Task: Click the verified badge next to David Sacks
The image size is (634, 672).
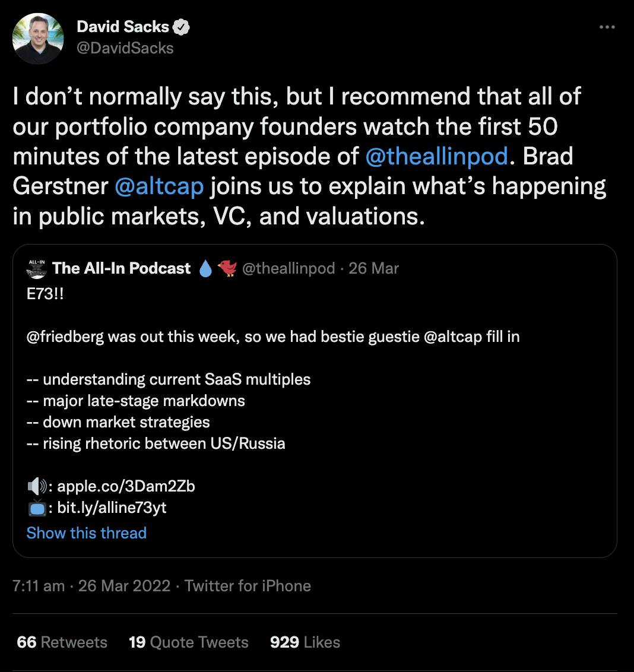Action: [181, 27]
